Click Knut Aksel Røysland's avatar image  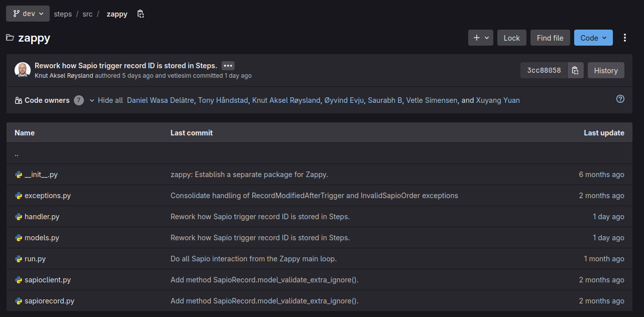(x=23, y=70)
